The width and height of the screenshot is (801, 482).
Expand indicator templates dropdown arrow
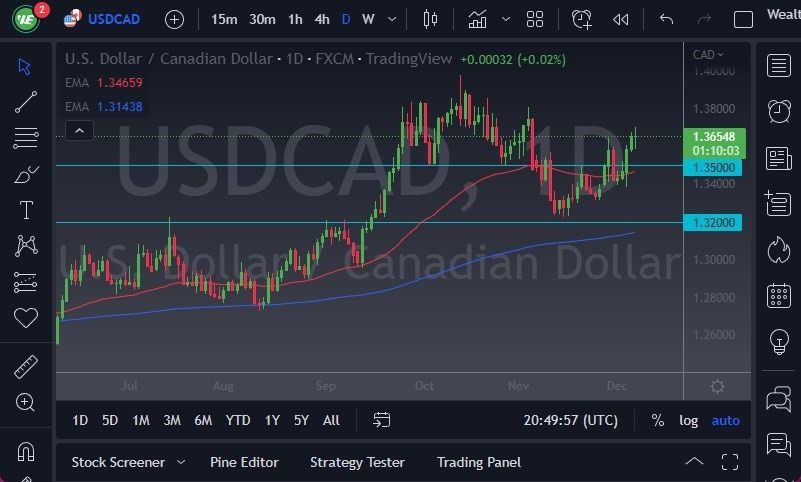pyautogui.click(x=506, y=19)
